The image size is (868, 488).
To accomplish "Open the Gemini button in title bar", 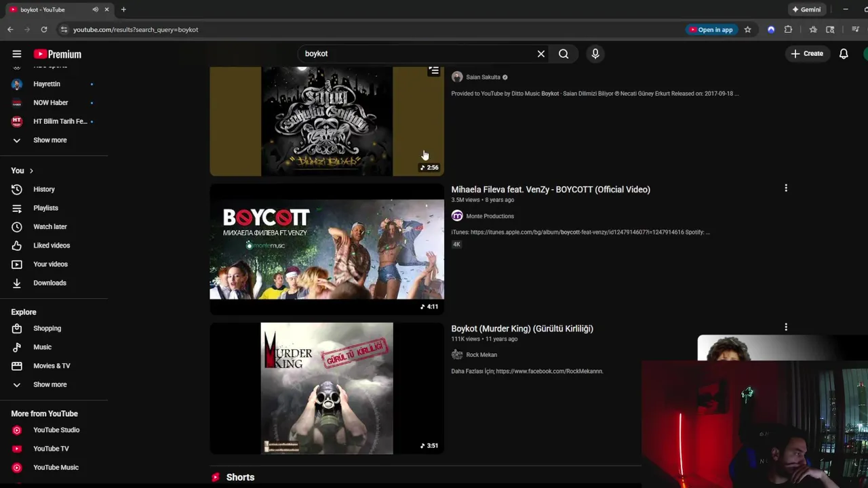I will [x=806, y=9].
